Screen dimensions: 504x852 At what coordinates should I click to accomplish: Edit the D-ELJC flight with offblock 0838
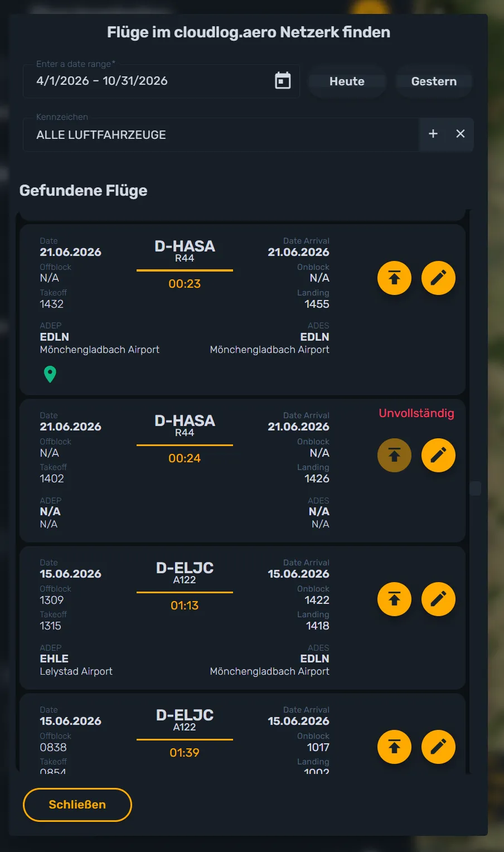point(438,747)
